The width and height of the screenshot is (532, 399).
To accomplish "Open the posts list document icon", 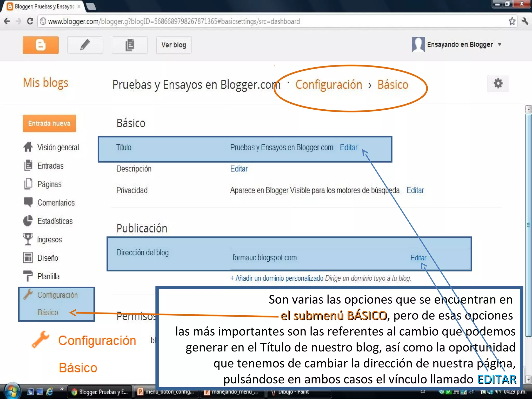I will pos(130,45).
